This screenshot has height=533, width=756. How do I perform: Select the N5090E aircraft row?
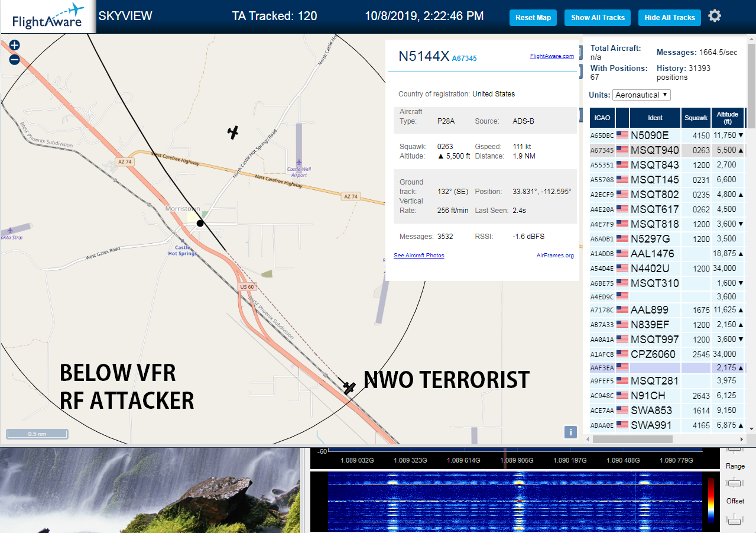(667, 135)
